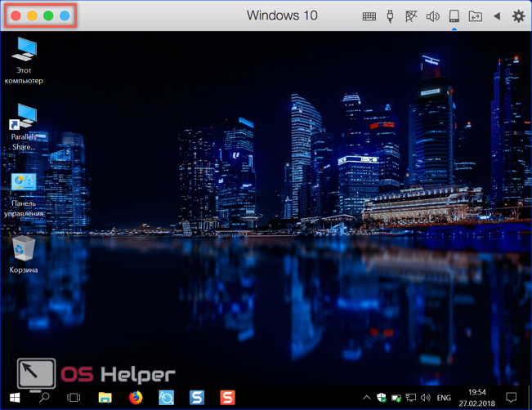
Task: Open the Parallels keyboard icon
Action: coord(369,16)
